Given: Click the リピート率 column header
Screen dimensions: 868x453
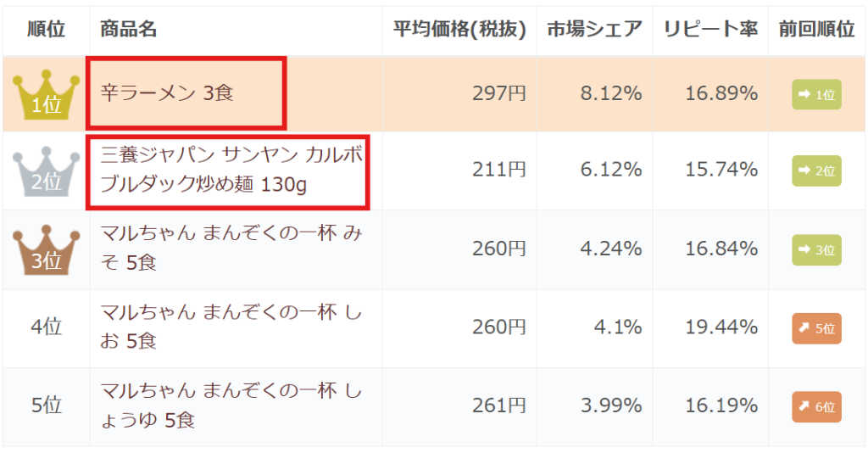Looking at the screenshot, I should [x=710, y=30].
